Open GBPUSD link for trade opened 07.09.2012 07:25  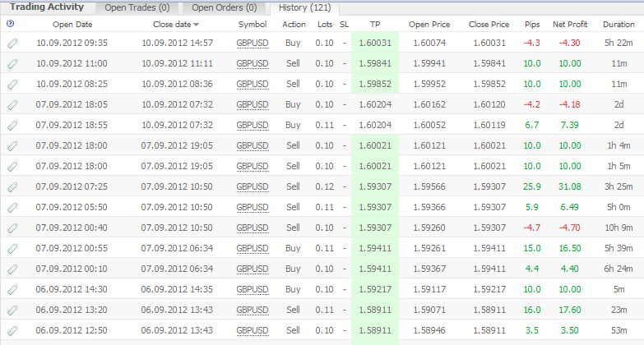[x=253, y=186]
